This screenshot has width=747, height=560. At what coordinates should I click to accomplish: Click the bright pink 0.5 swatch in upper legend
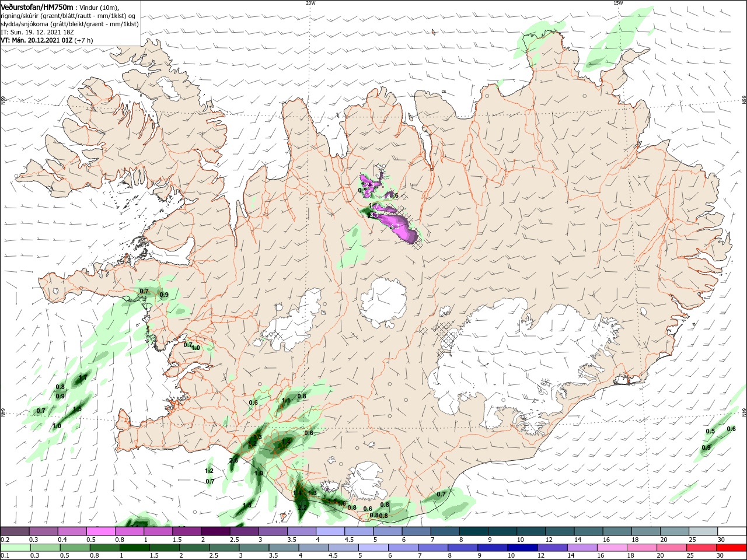coord(100,531)
